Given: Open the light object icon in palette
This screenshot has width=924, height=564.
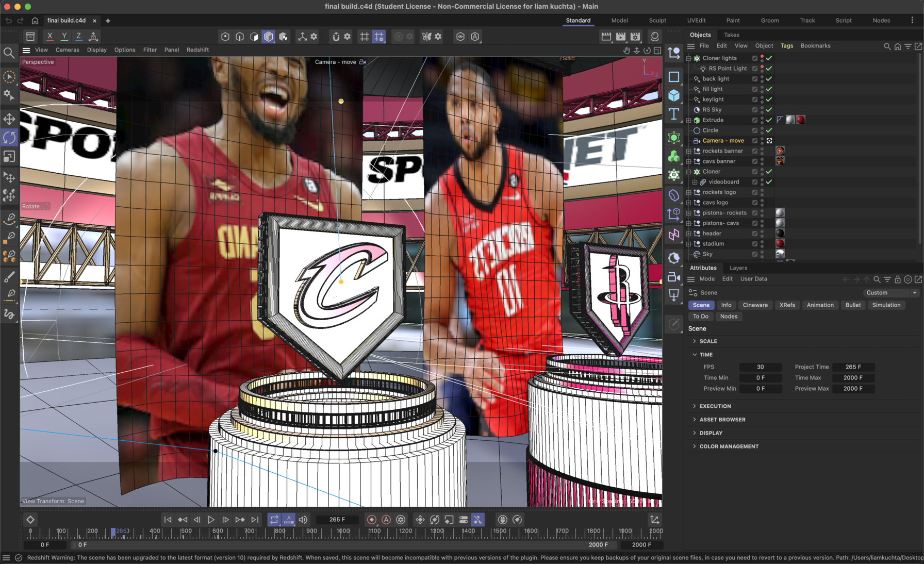Looking at the screenshot, I should tap(674, 295).
